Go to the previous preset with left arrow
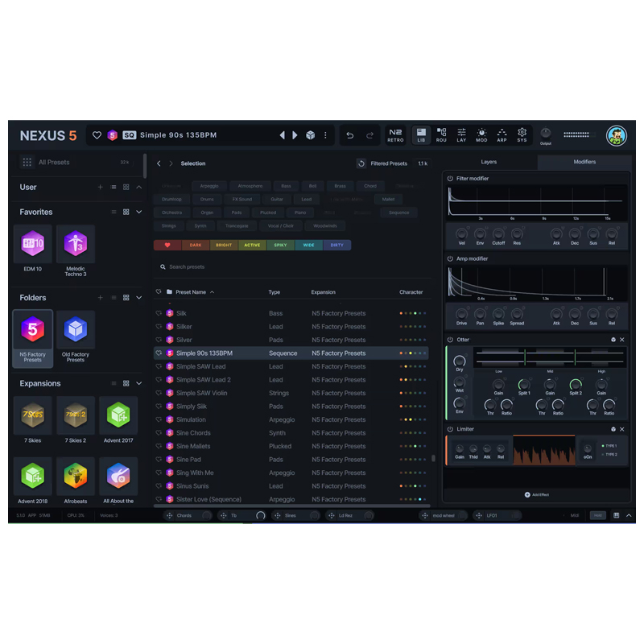The width and height of the screenshot is (644, 644). click(x=283, y=135)
